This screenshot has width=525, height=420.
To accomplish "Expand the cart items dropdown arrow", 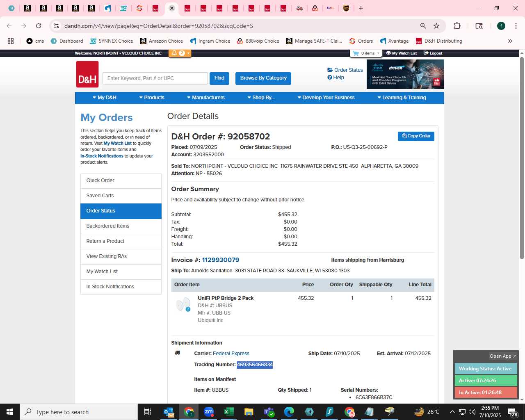I will tap(378, 53).
